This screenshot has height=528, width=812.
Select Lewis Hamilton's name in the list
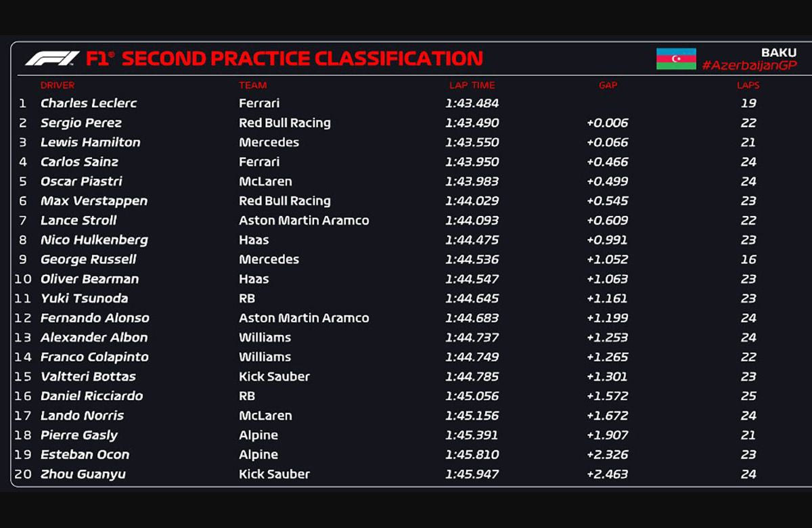point(91,143)
